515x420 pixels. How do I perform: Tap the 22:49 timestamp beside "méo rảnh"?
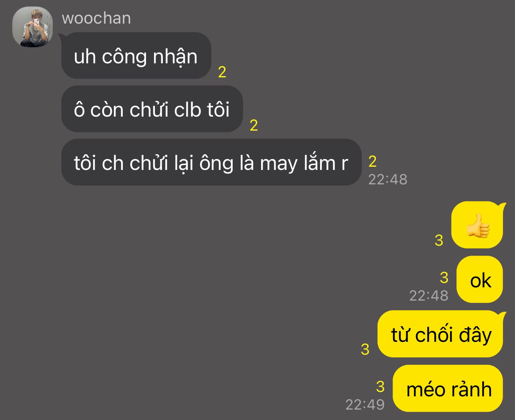point(365,404)
